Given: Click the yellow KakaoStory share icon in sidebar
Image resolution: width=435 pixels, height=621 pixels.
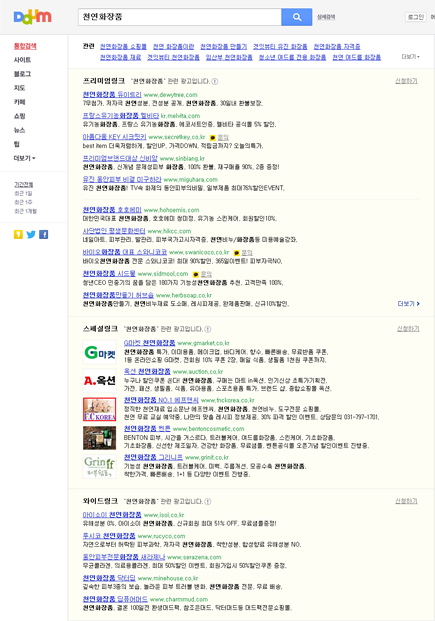Looking at the screenshot, I should (x=18, y=234).
